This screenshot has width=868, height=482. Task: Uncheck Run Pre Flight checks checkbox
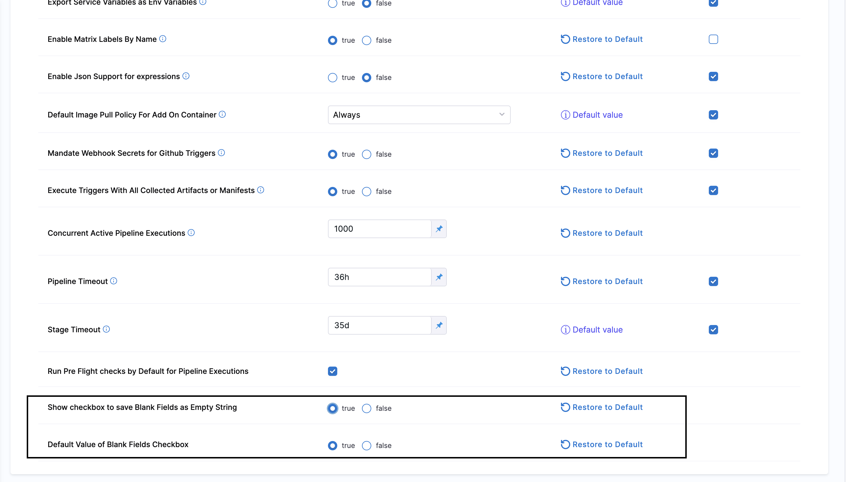(x=333, y=371)
